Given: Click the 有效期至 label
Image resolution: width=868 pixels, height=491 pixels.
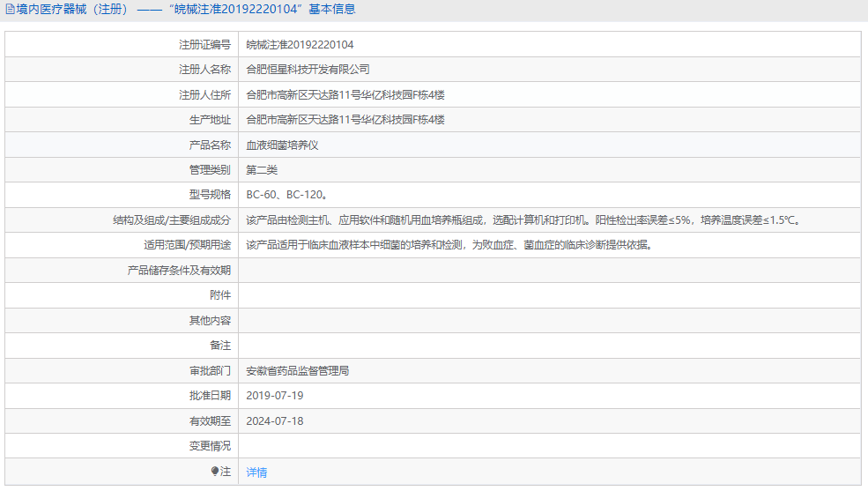Looking at the screenshot, I should click(210, 422).
